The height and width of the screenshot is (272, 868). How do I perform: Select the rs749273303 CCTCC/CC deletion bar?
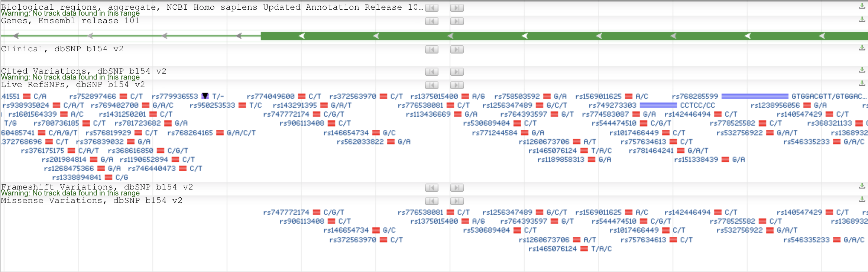[x=658, y=105]
